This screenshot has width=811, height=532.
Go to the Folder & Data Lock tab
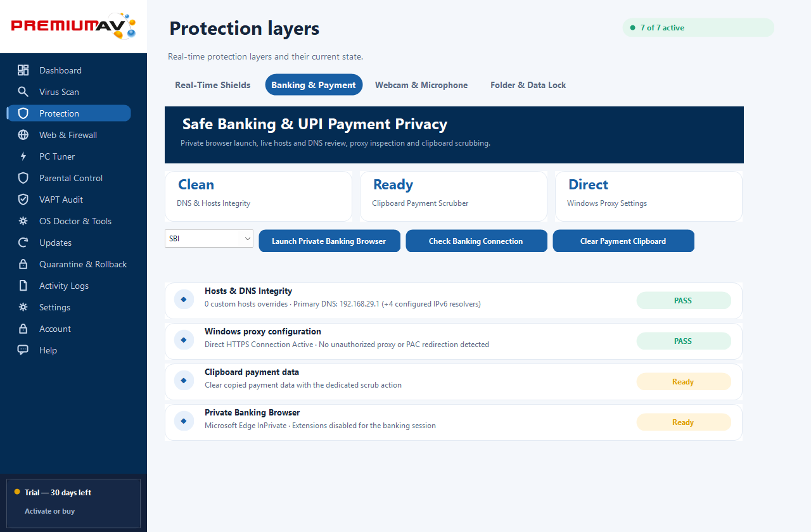point(528,85)
